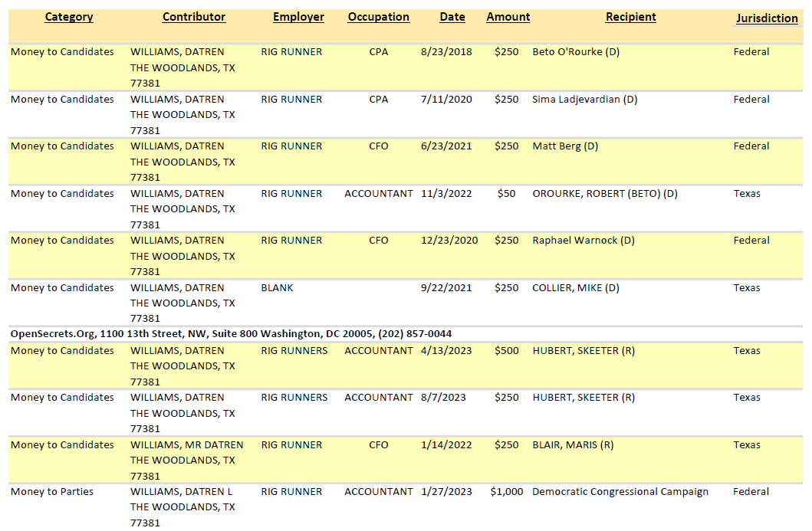Click CPA occupation in the 7/11/2020 row
This screenshot has height=531, width=812.
click(379, 100)
